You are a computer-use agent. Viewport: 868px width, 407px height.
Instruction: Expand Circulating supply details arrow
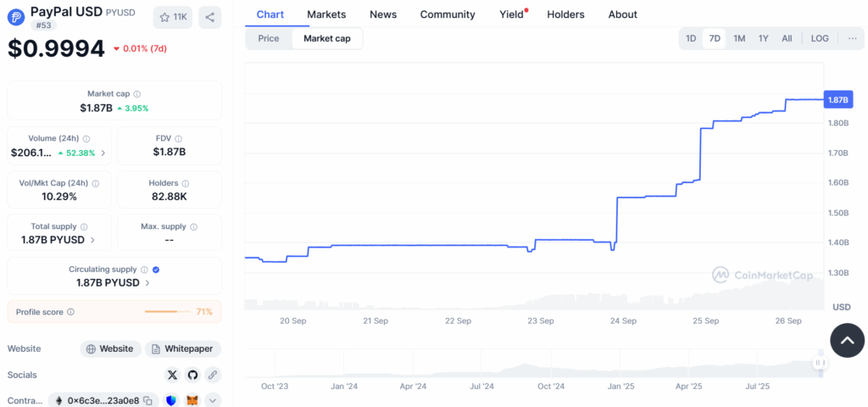(147, 283)
